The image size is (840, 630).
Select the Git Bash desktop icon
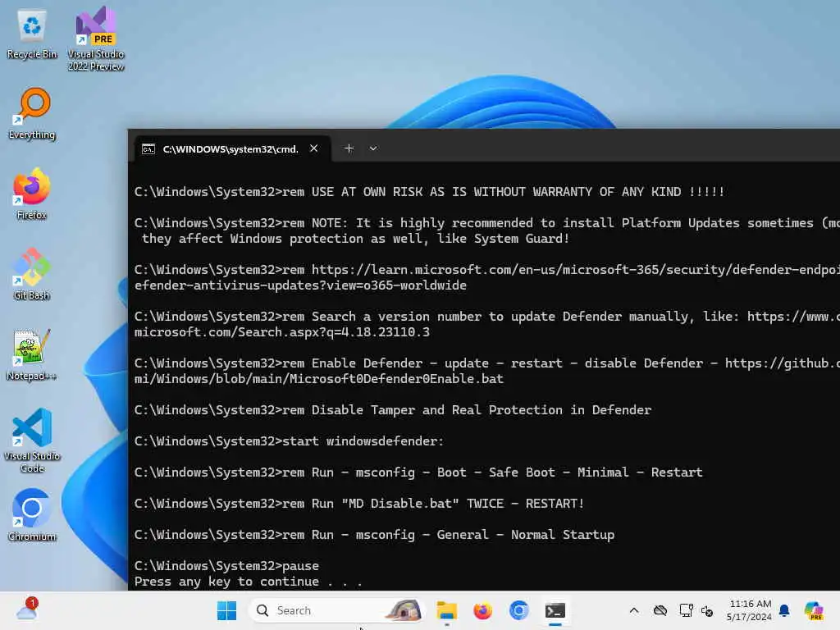coord(32,274)
